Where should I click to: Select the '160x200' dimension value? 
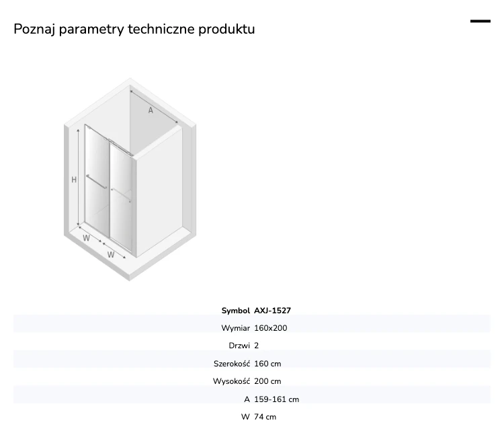pos(271,328)
